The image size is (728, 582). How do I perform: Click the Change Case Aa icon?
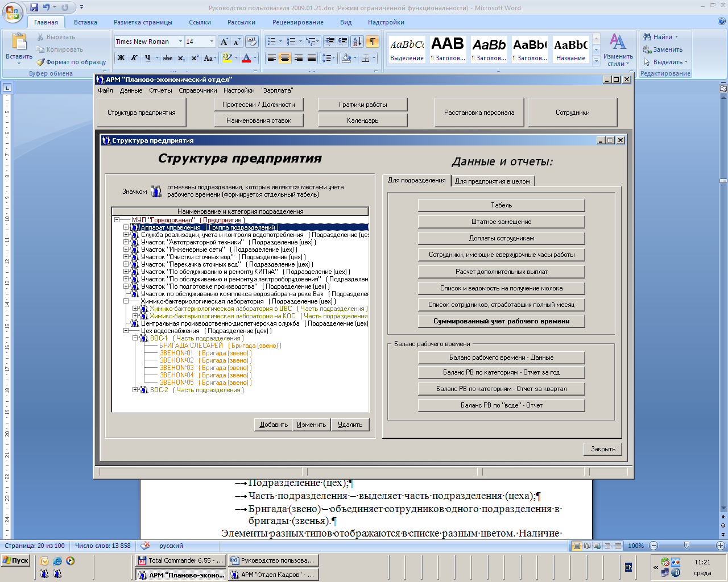pos(209,58)
